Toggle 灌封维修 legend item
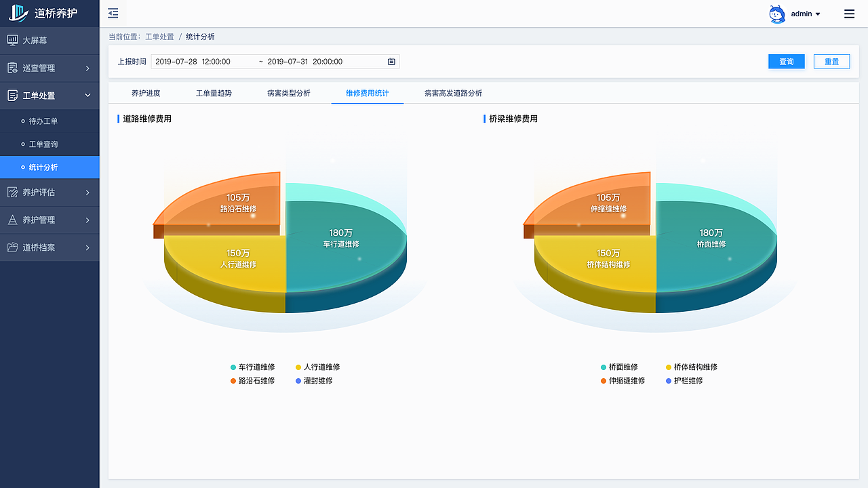Viewport: 868px width, 488px height. click(314, 380)
